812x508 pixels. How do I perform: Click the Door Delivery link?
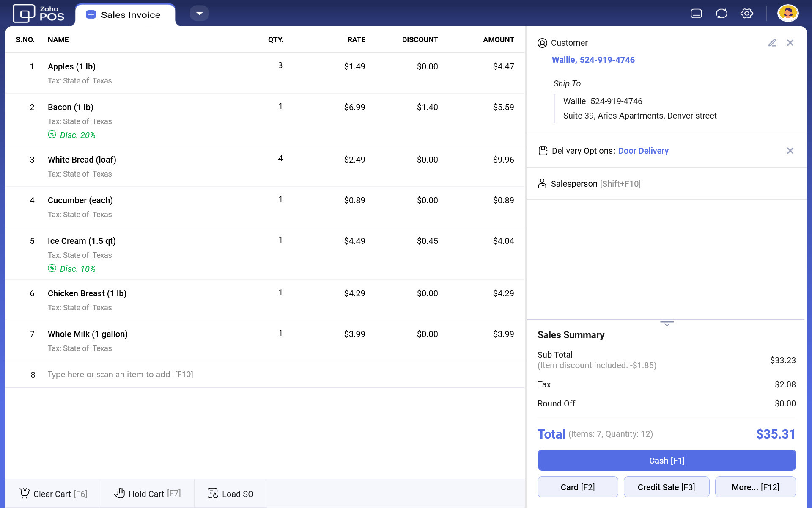click(x=643, y=151)
